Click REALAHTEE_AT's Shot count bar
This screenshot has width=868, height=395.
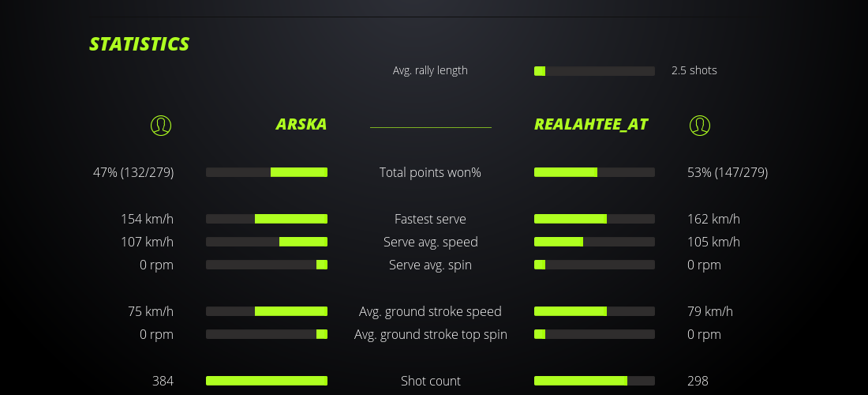click(594, 381)
